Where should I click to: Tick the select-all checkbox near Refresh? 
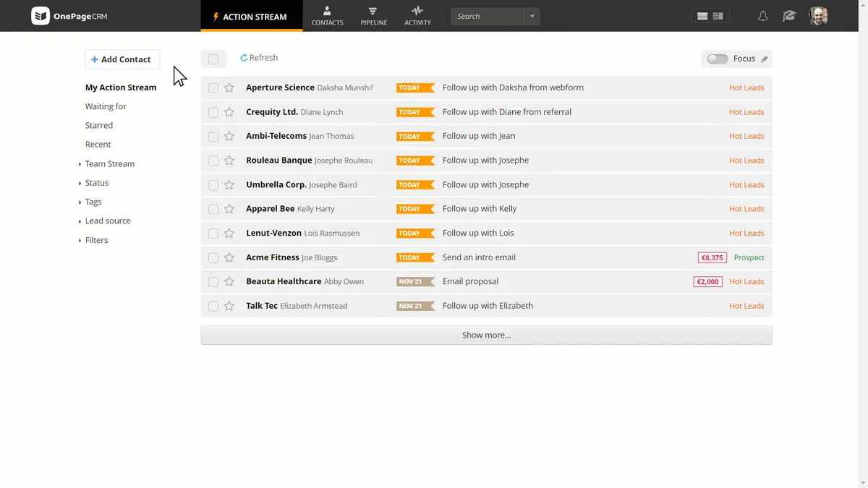213,59
